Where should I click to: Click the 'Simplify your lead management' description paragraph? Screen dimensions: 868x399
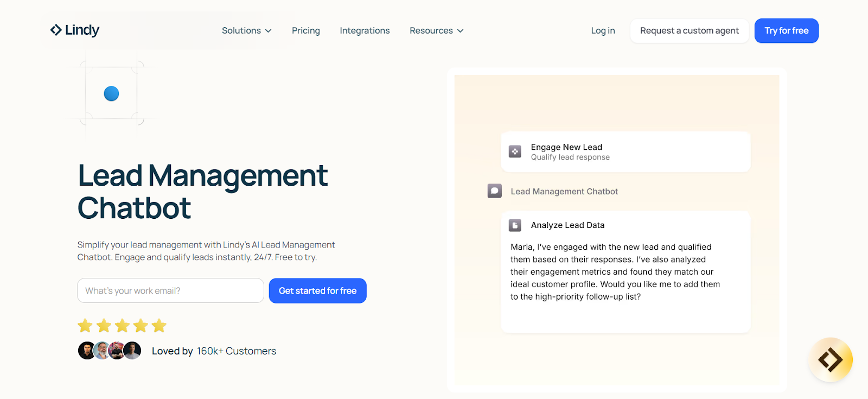coord(206,251)
